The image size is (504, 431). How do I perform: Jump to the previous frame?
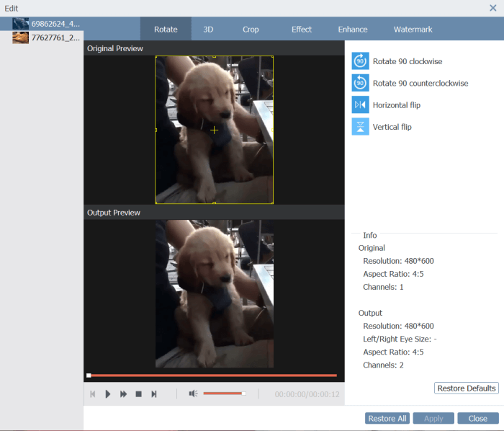point(92,394)
